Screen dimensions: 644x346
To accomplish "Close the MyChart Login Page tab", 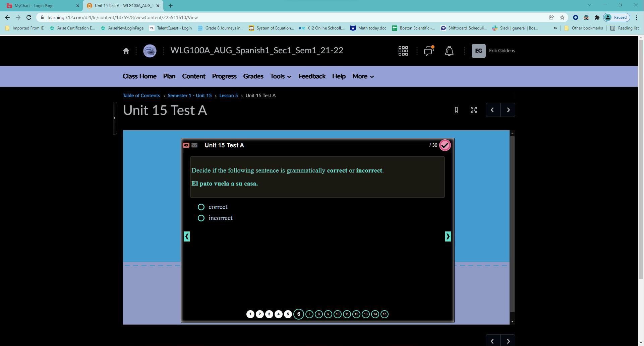I will coord(77,6).
